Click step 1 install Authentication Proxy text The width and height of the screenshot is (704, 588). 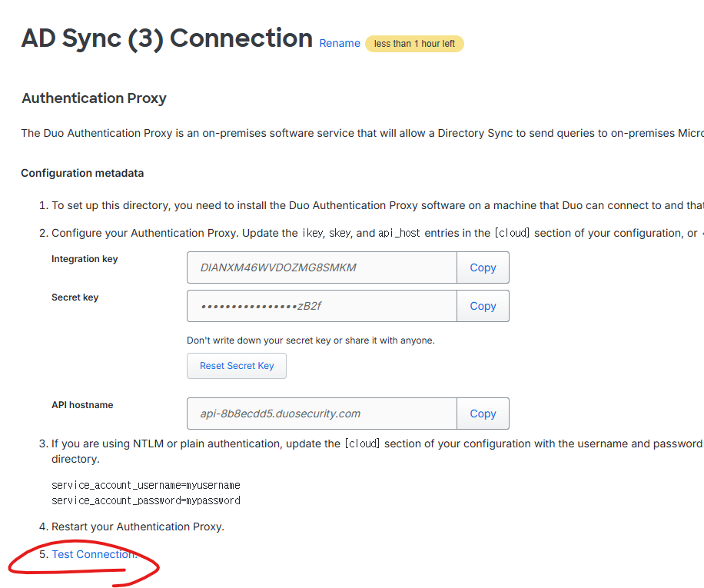[377, 205]
